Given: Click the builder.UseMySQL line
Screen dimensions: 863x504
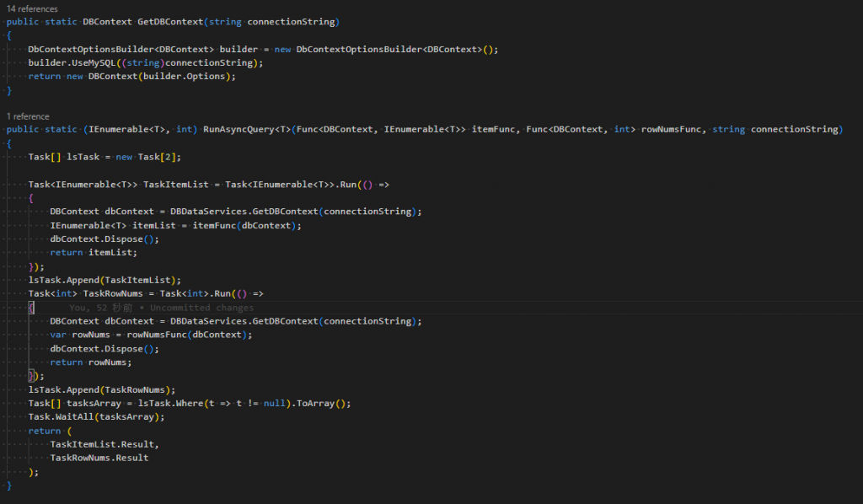Looking at the screenshot, I should coord(146,62).
